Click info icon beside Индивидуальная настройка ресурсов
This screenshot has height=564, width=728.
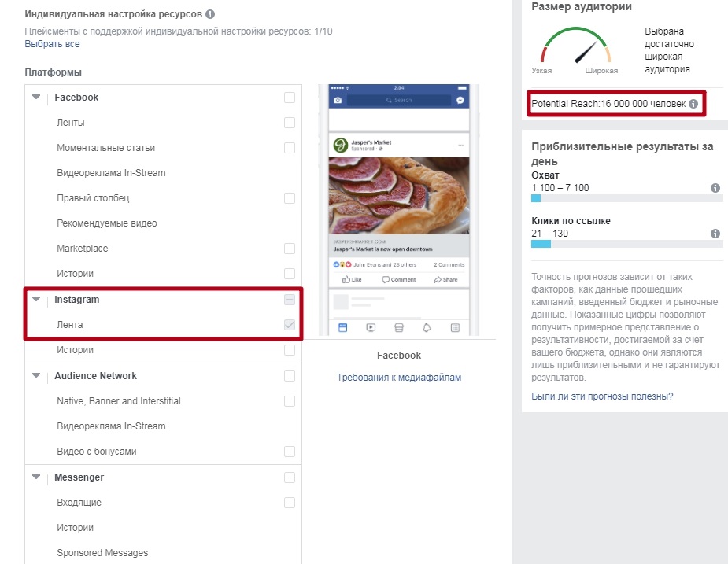pos(210,14)
